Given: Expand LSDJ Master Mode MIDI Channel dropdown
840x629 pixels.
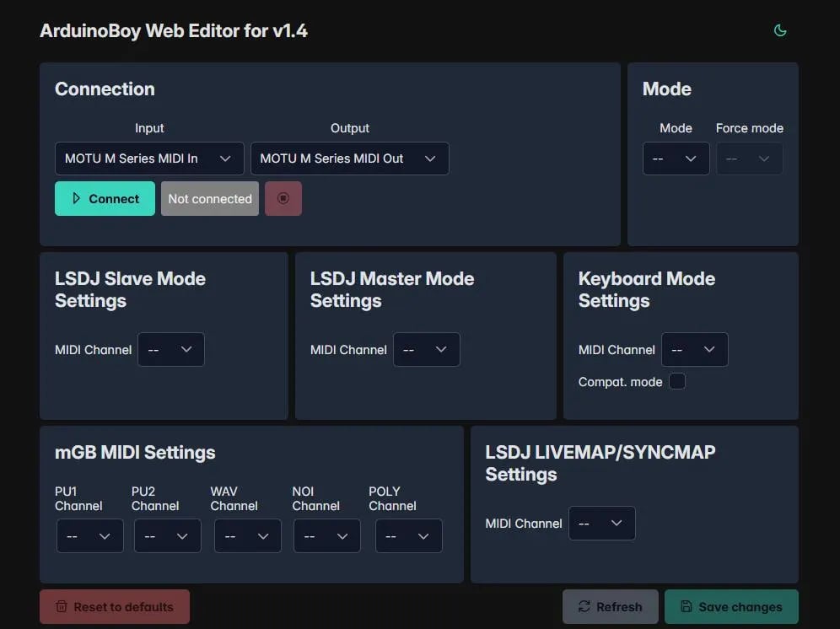Looking at the screenshot, I should pos(426,350).
